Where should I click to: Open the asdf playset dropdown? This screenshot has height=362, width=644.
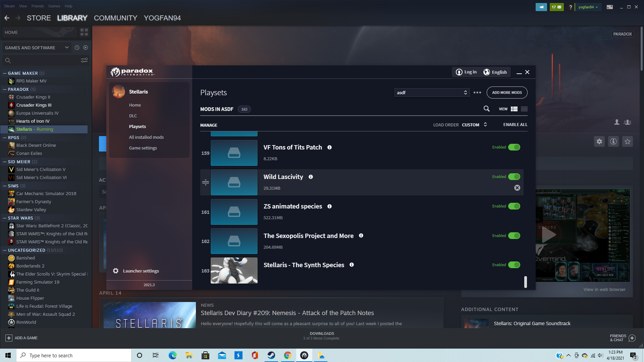point(432,93)
